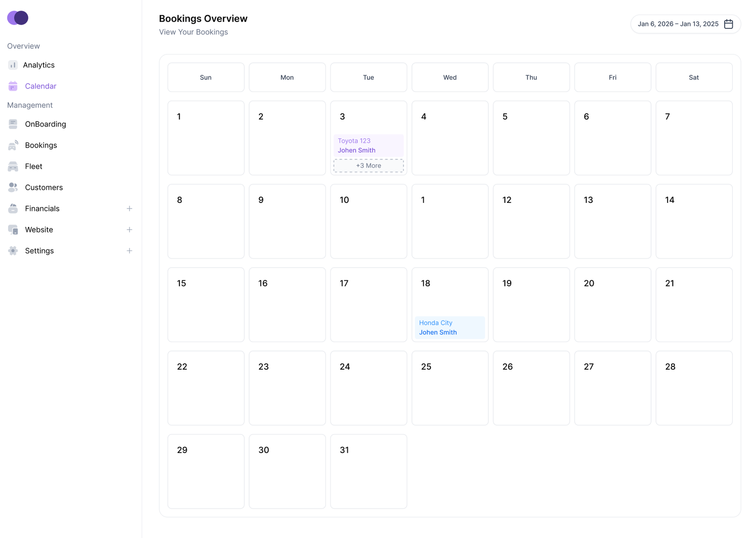756x538 pixels.
Task: Open the Jan 6 – Jan 13 date range picker
Action: pyautogui.click(x=686, y=24)
